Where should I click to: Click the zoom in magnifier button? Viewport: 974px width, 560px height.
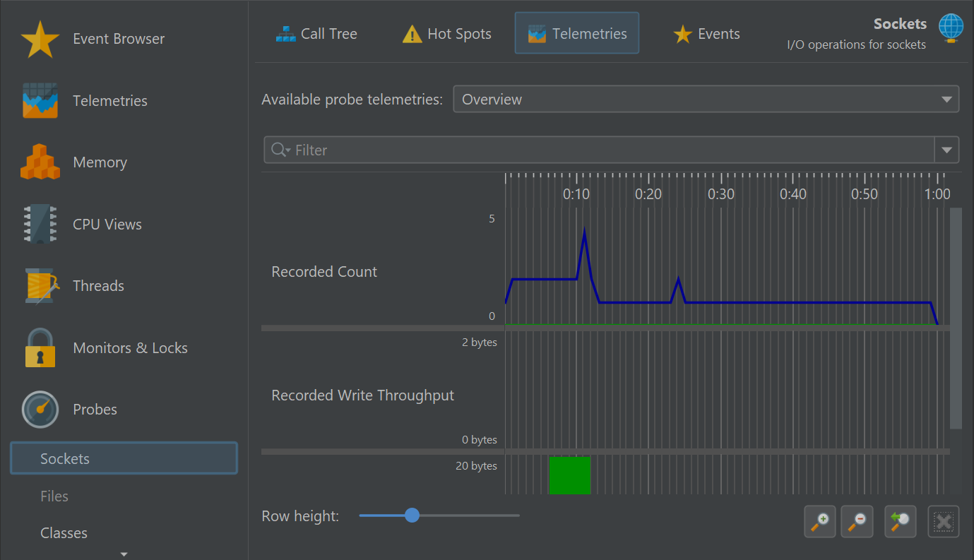[x=819, y=523]
